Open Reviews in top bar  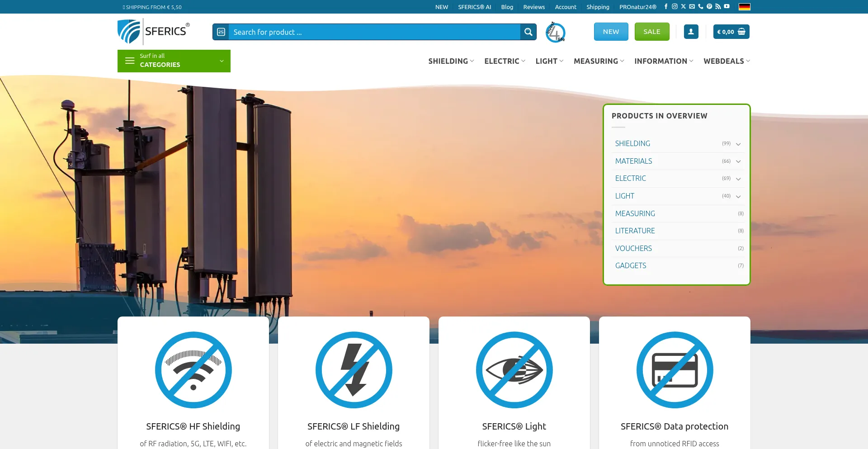tap(534, 7)
